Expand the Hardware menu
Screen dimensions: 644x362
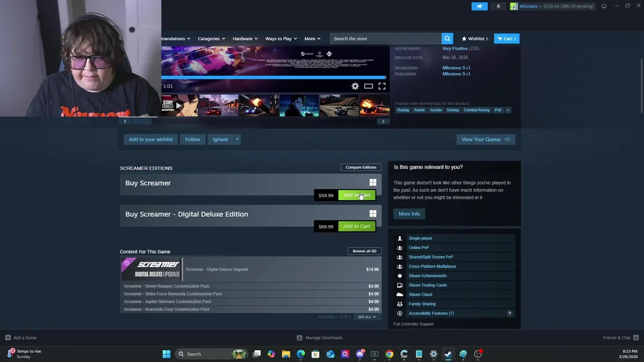(x=245, y=39)
